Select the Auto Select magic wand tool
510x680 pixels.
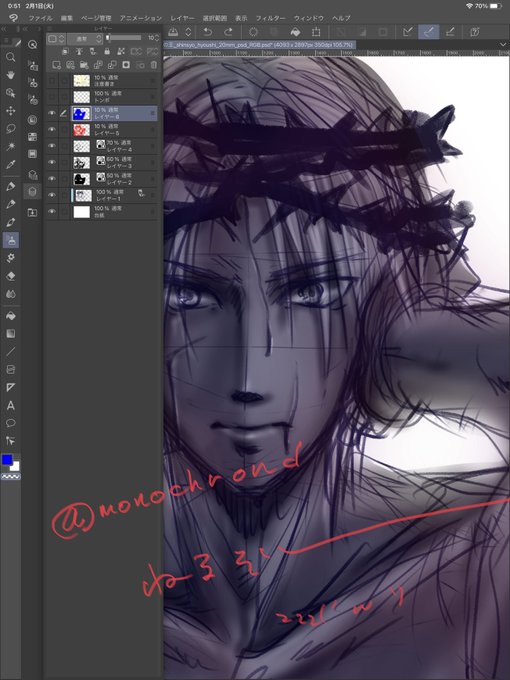10,147
